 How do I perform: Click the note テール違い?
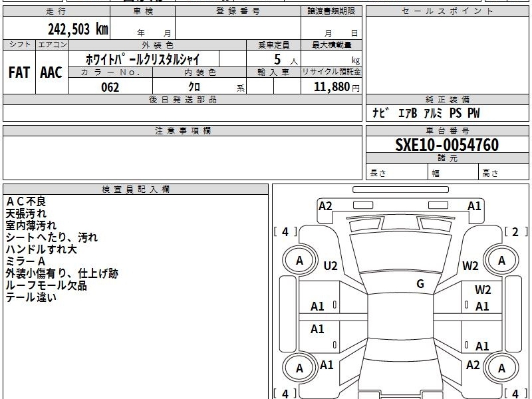(31, 297)
